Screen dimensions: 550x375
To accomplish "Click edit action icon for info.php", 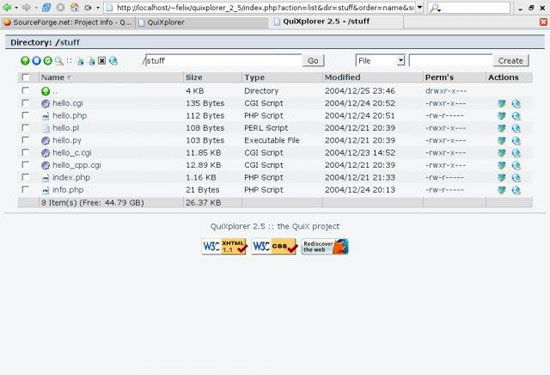I will (502, 190).
